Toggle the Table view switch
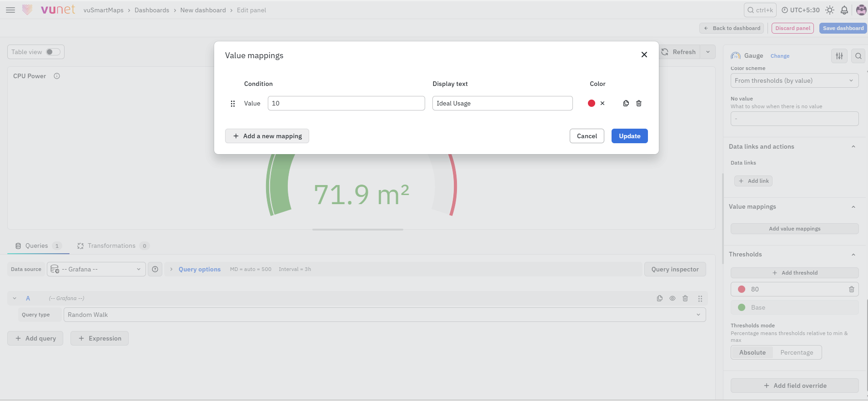This screenshot has height=401, width=868. pyautogui.click(x=53, y=52)
